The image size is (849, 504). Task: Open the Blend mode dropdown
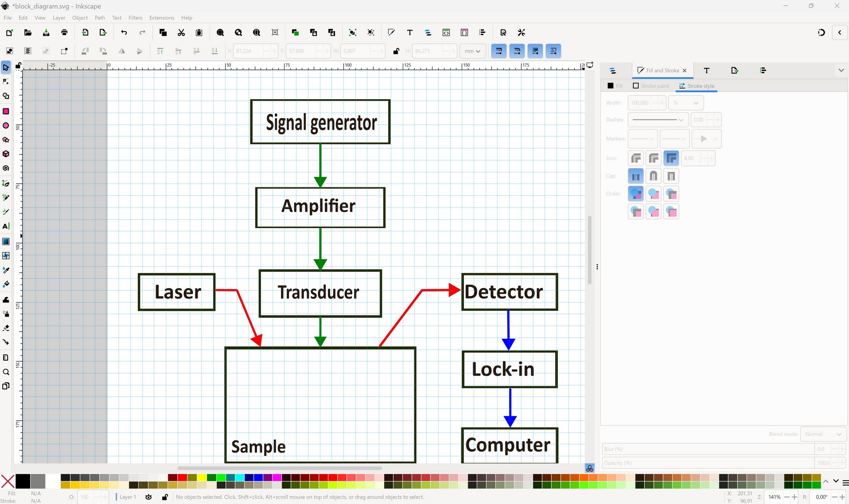823,434
